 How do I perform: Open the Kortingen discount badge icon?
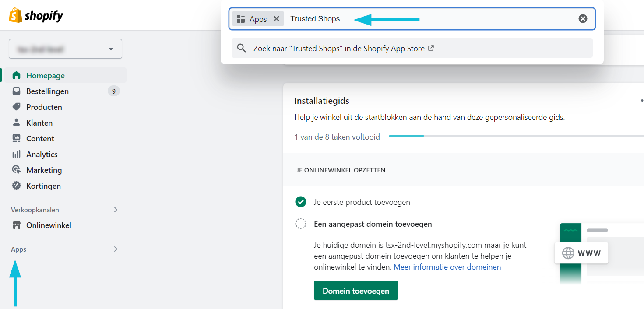tap(17, 186)
